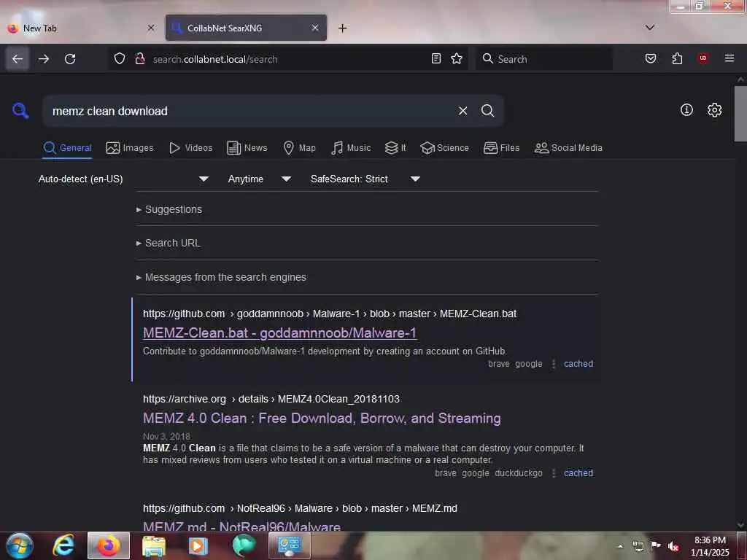Open SearXNG preferences gear icon
Image resolution: width=747 pixels, height=560 pixels.
tap(715, 110)
